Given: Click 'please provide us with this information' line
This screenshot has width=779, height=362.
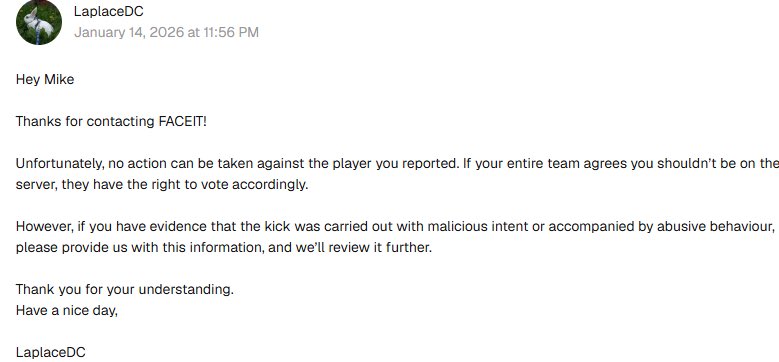Looking at the screenshot, I should coord(139,247).
